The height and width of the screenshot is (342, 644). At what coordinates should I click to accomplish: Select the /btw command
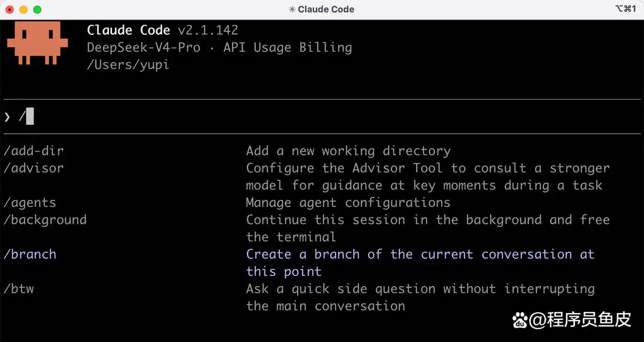[x=18, y=289]
